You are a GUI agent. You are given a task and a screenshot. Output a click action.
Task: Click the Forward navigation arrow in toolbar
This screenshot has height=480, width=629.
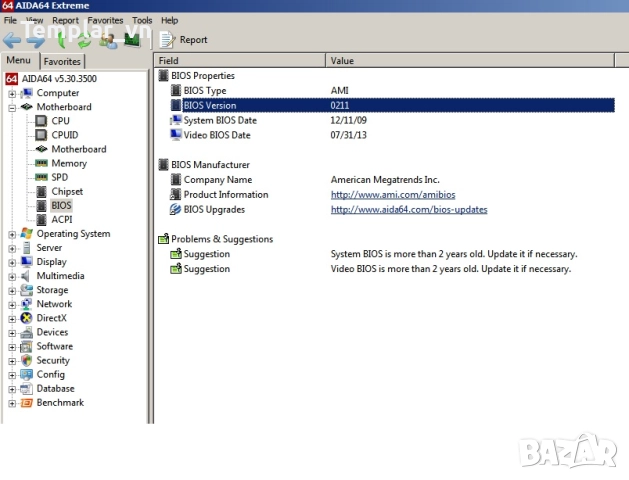tap(35, 40)
